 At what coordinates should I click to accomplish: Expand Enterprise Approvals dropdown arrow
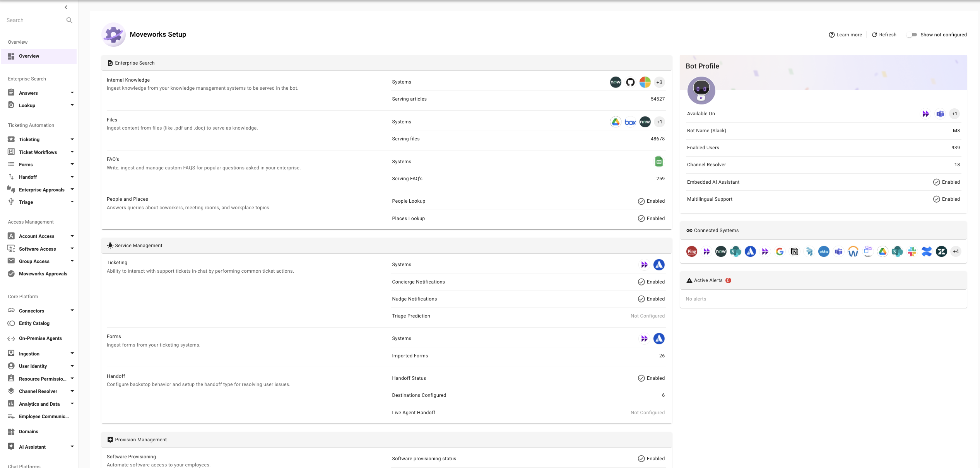[72, 190]
